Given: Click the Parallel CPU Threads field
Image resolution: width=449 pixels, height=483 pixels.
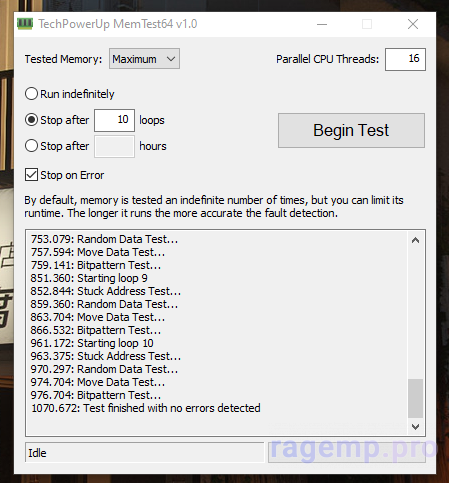Looking at the screenshot, I should 405,59.
